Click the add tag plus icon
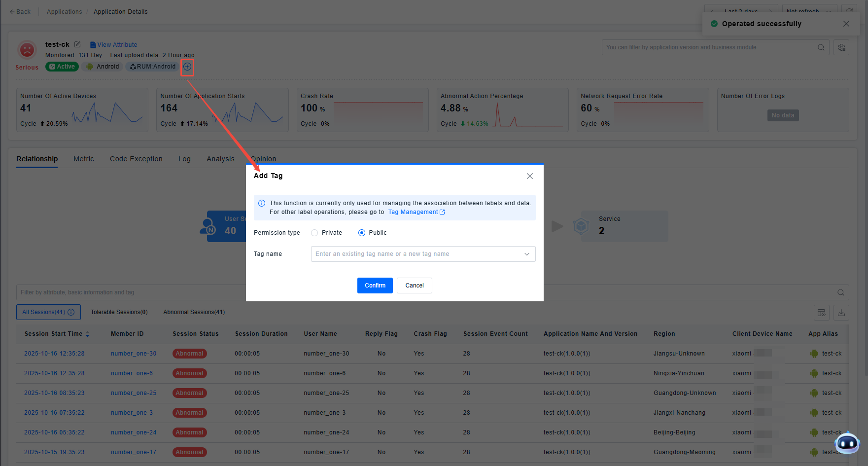 (x=187, y=67)
